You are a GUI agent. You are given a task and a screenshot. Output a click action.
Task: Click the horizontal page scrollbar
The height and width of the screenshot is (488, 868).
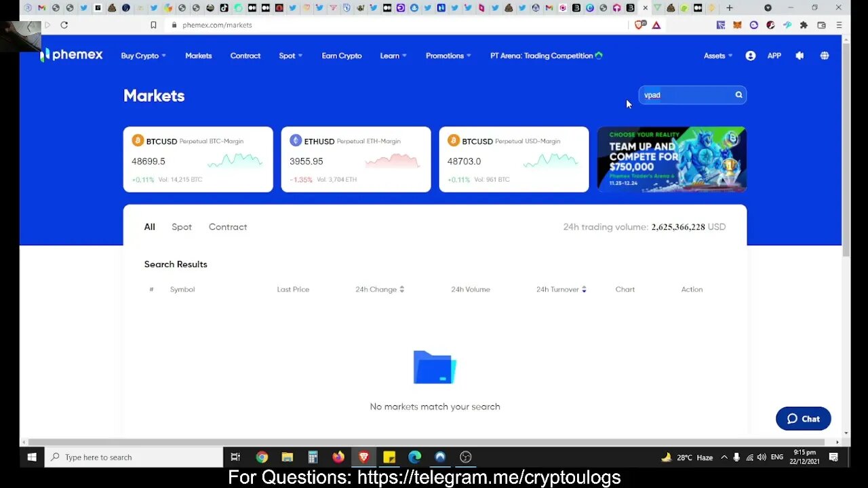tap(427, 442)
